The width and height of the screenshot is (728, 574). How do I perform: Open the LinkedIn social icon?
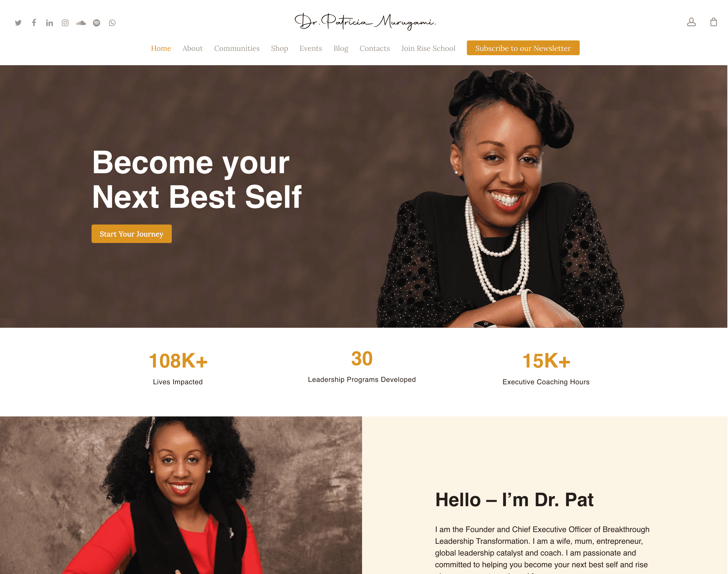point(49,23)
